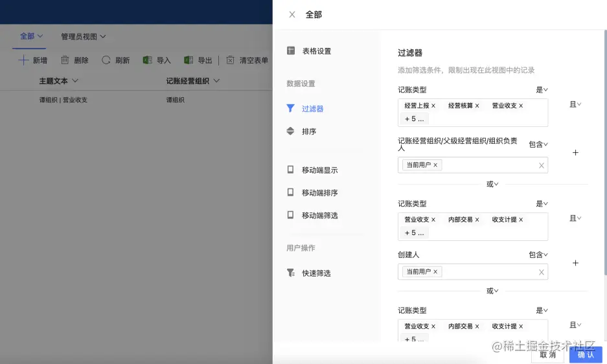Click the 谭组织 | 营业收支 table cell

click(63, 100)
